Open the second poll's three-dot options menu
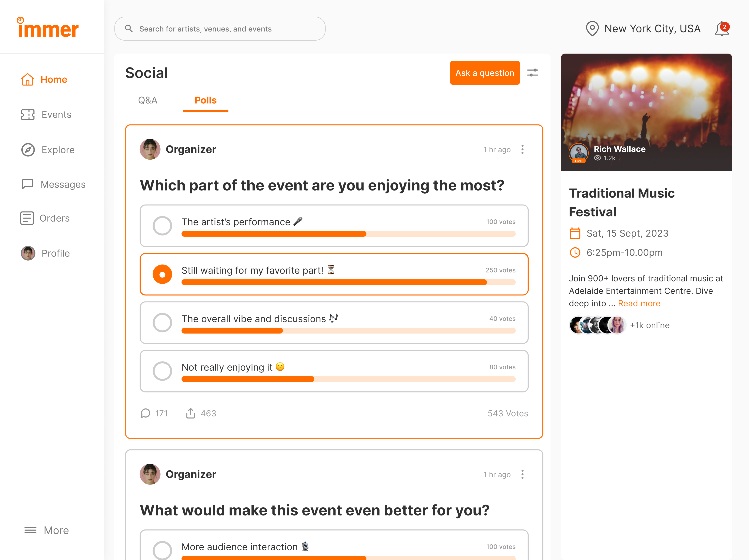Screen dimensions: 749x560 [522, 475]
